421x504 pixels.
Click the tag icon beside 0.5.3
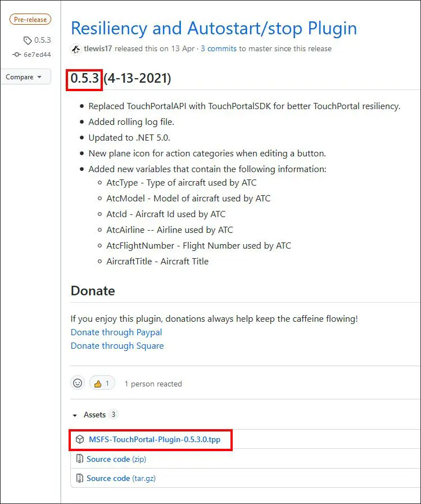28,40
